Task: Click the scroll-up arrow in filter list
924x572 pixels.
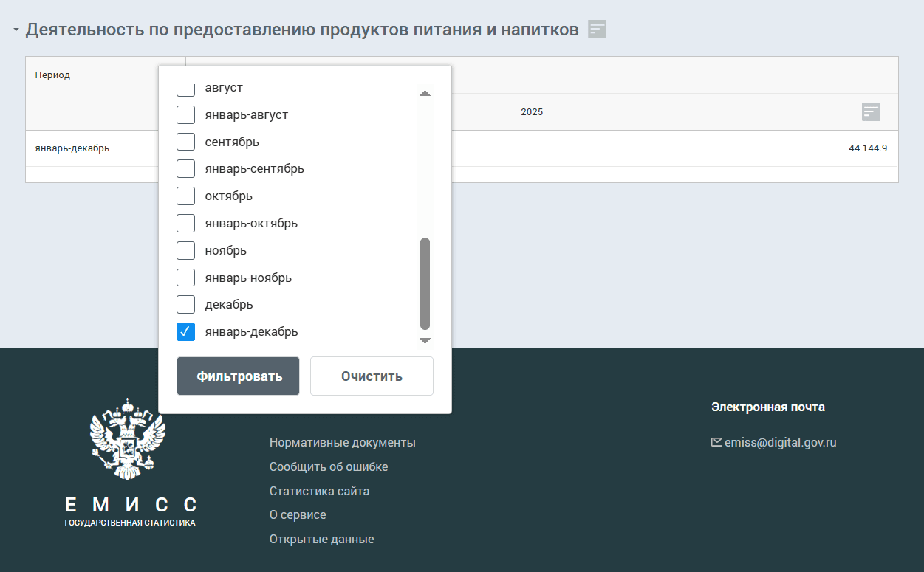Action: tap(425, 94)
